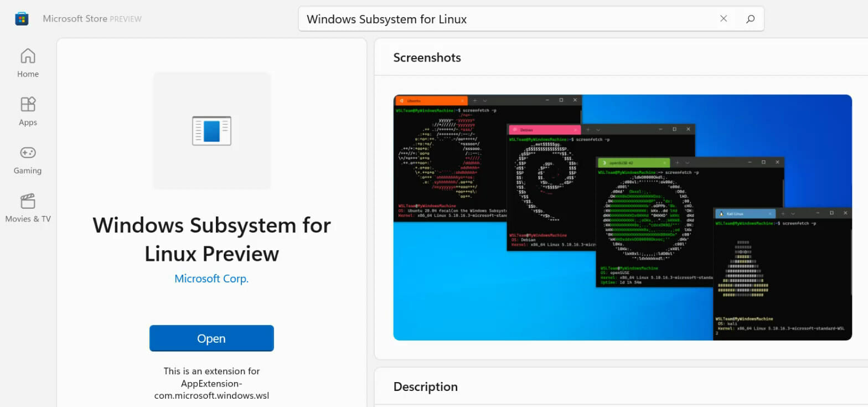Open the terminal screenshot thumbnail

[622, 217]
